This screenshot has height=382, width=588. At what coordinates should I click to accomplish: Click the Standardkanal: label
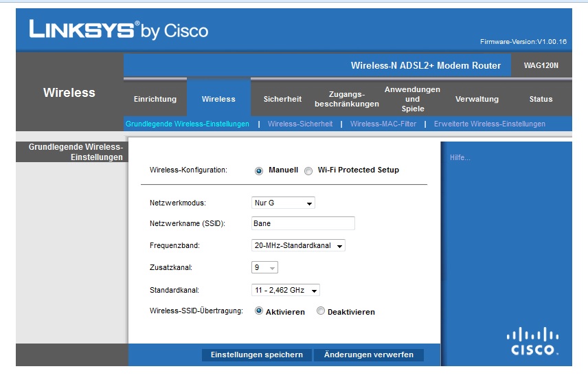pyautogui.click(x=174, y=290)
